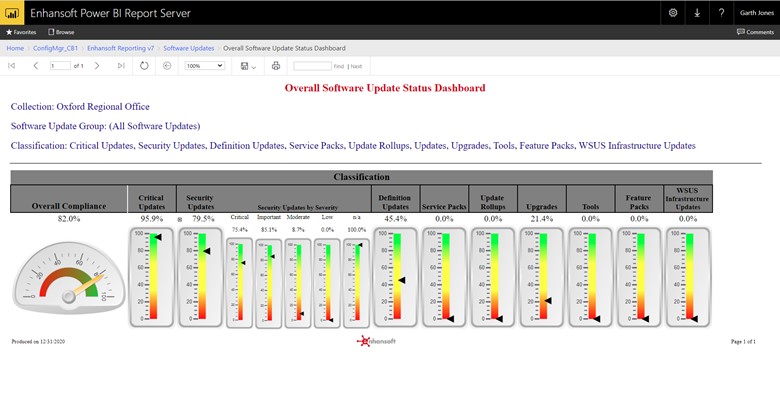Open the Favorites tab

point(24,32)
